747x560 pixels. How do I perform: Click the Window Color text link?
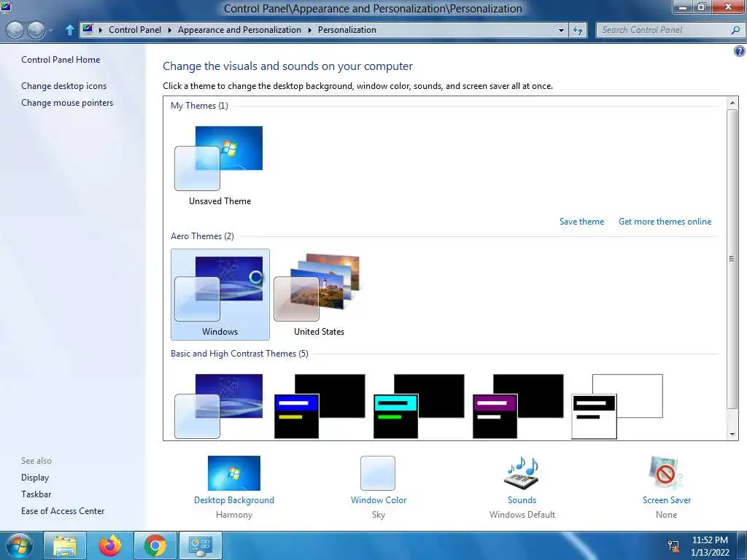coord(379,500)
